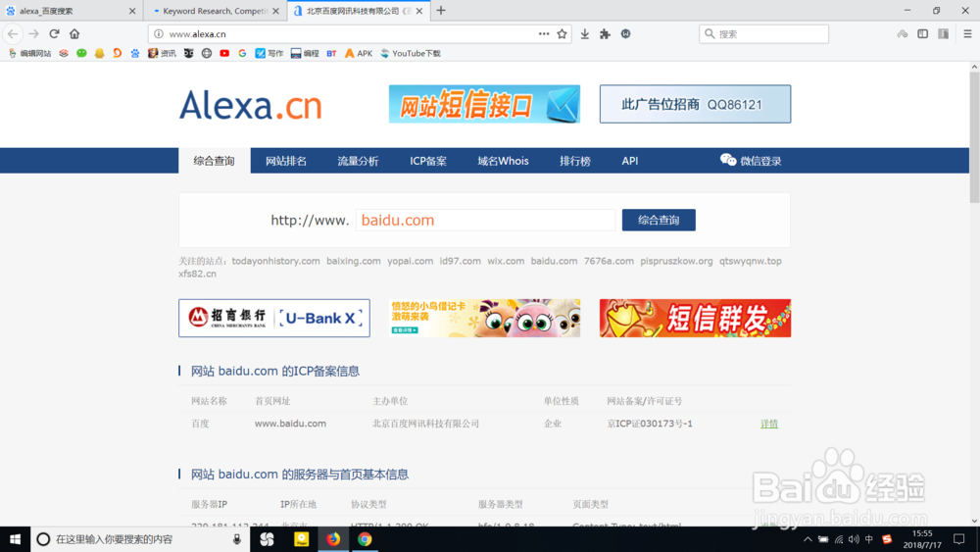
Task: Open the 流量分析 navigation tab
Action: point(358,161)
